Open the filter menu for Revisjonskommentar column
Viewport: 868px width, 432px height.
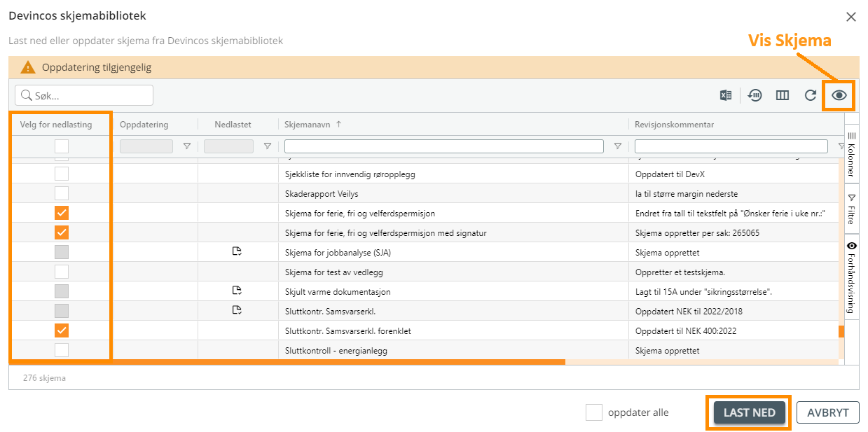tap(841, 146)
